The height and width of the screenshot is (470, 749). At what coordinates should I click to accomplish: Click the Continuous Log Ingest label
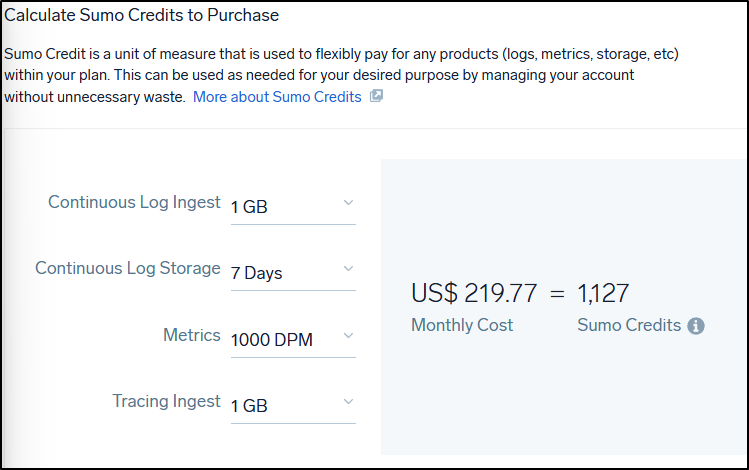[134, 202]
